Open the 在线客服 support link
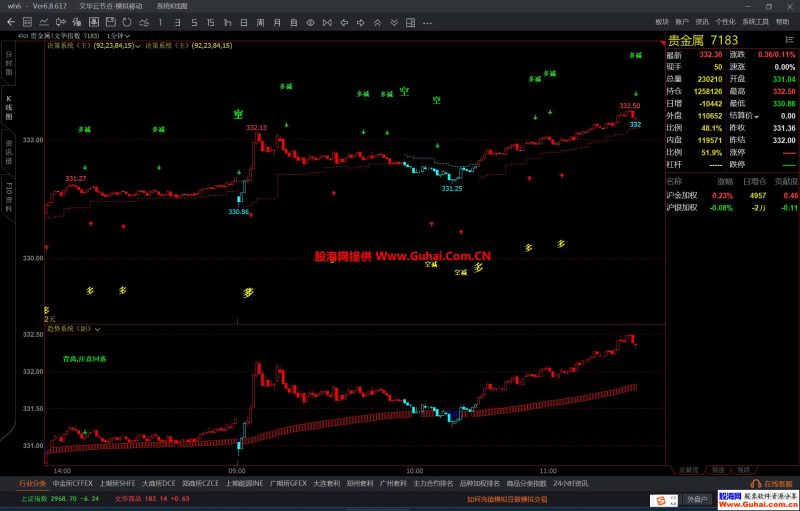This screenshot has height=511, width=800. (772, 483)
